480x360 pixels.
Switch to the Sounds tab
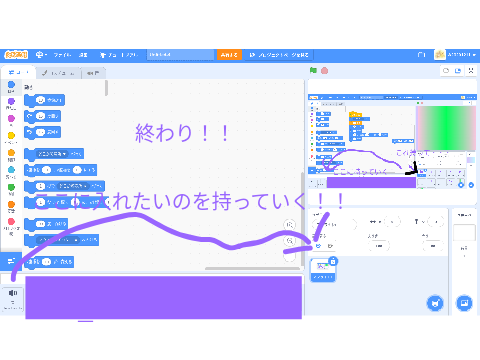click(x=94, y=73)
